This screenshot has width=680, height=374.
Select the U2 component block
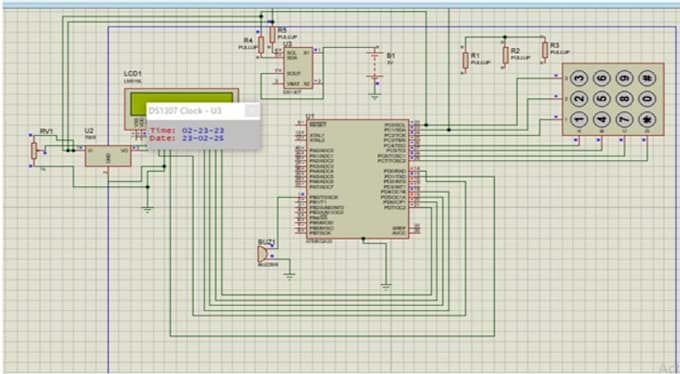coord(108,156)
